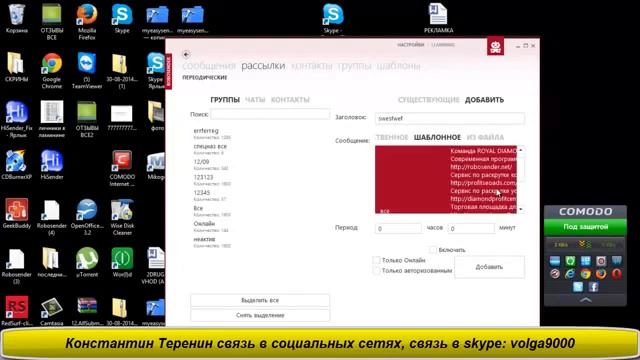Screen dimensions: 640x360
Task: Click the minutes (минут) period field
Action: (471, 228)
